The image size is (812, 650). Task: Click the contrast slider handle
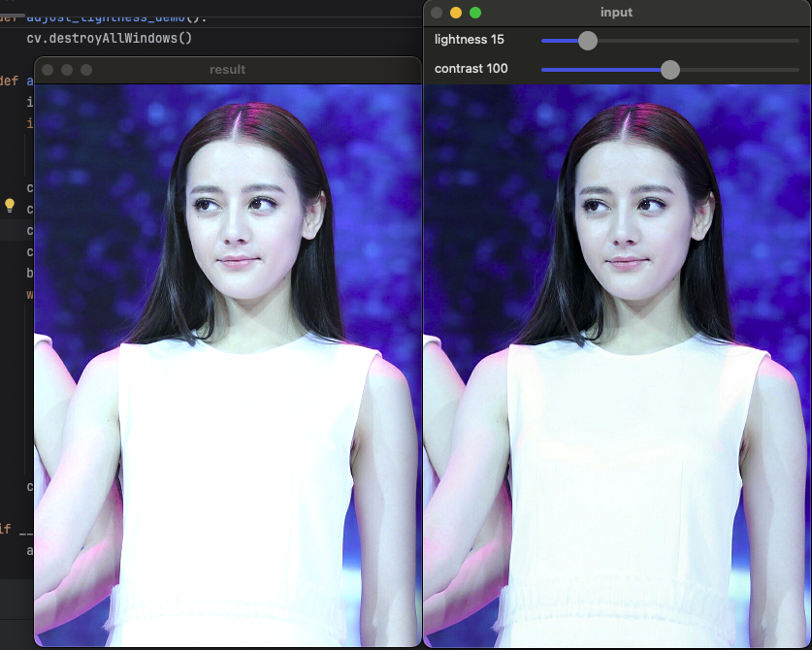pyautogui.click(x=670, y=70)
